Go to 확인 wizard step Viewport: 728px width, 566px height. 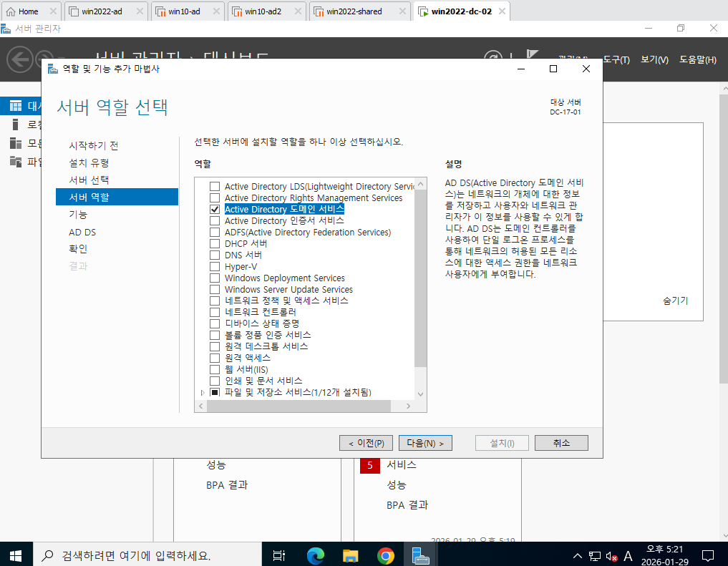(78, 249)
